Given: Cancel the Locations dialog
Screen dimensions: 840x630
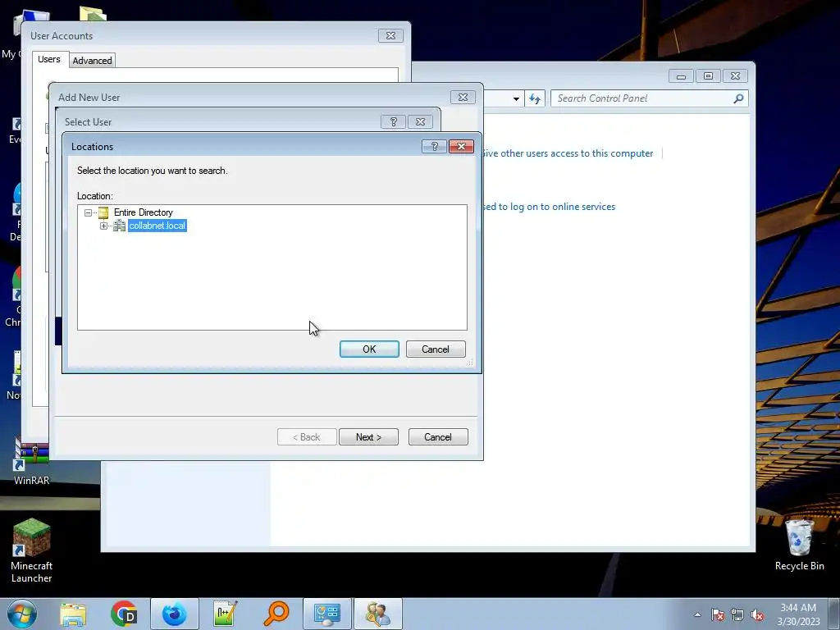Looking at the screenshot, I should 436,349.
